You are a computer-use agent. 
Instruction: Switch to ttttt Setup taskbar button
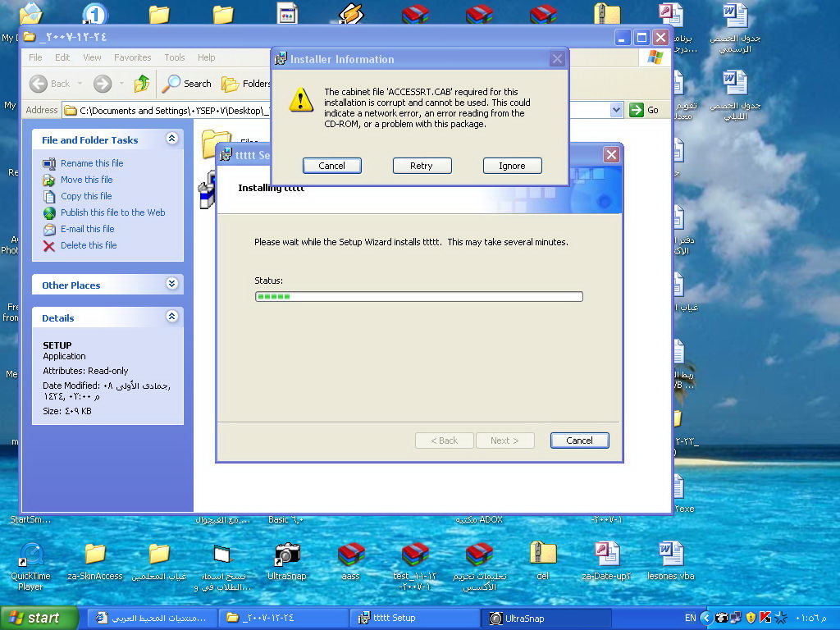pos(414,619)
